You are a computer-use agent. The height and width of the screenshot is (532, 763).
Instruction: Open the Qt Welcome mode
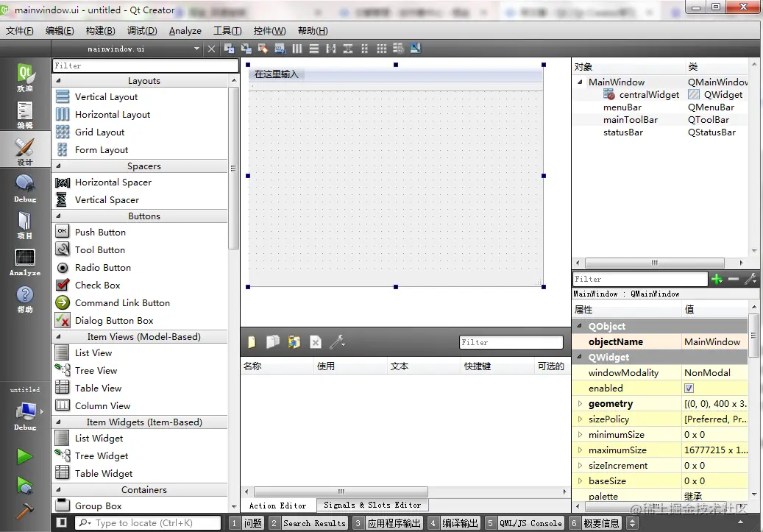click(25, 77)
